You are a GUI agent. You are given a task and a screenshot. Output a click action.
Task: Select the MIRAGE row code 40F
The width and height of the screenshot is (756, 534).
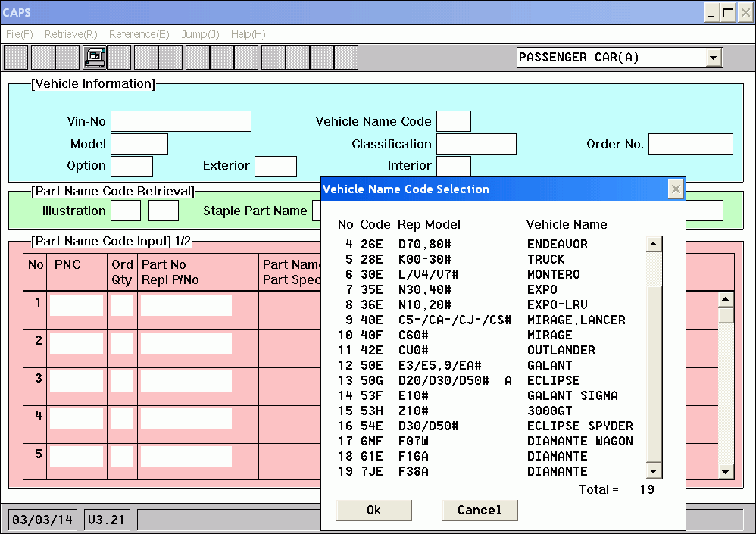(x=491, y=335)
